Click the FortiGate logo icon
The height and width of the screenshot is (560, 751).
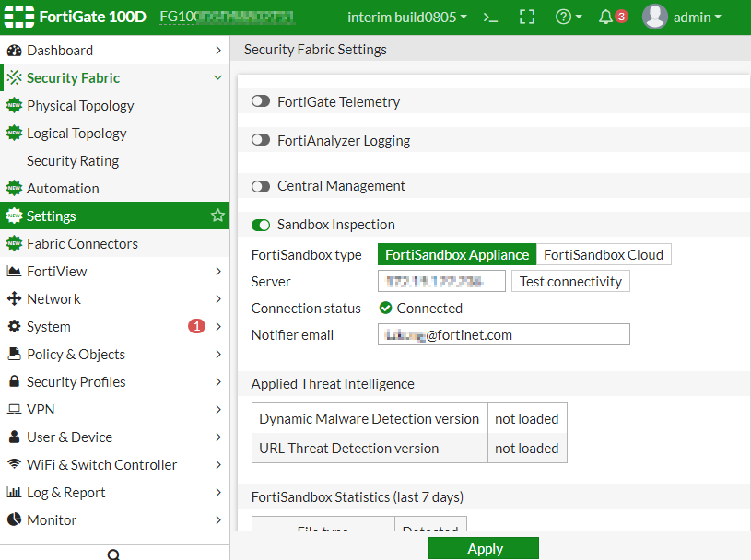[x=19, y=17]
